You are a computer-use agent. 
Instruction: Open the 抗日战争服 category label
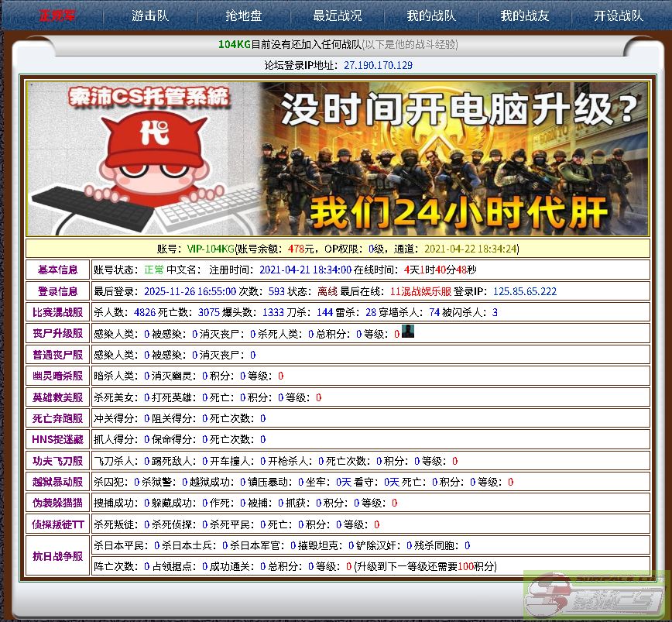[58, 556]
